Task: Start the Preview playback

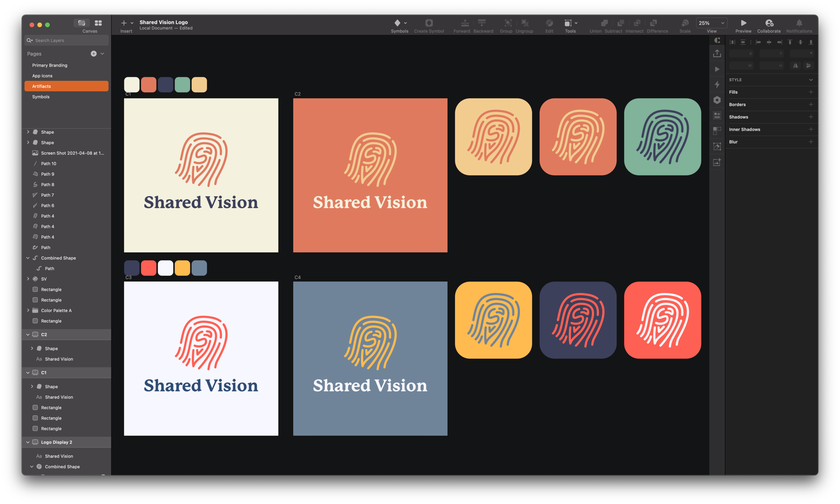Action: 744,23
